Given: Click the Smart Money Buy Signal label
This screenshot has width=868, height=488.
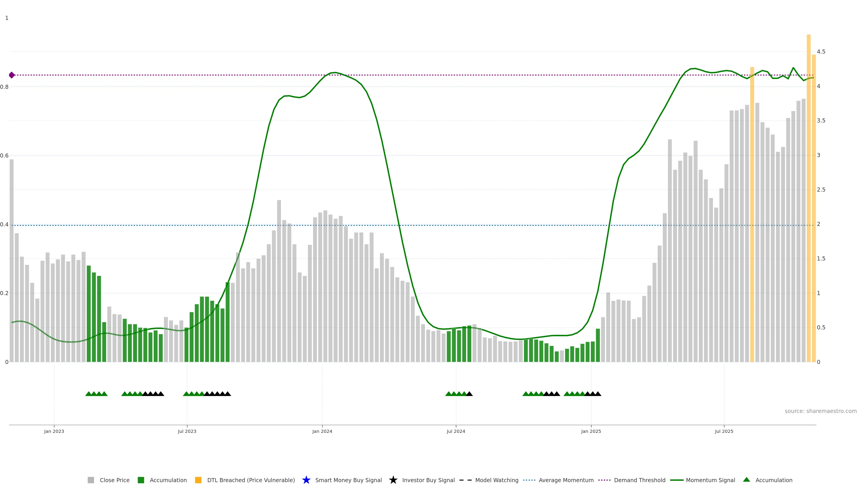Looking at the screenshot, I should click(x=348, y=480).
